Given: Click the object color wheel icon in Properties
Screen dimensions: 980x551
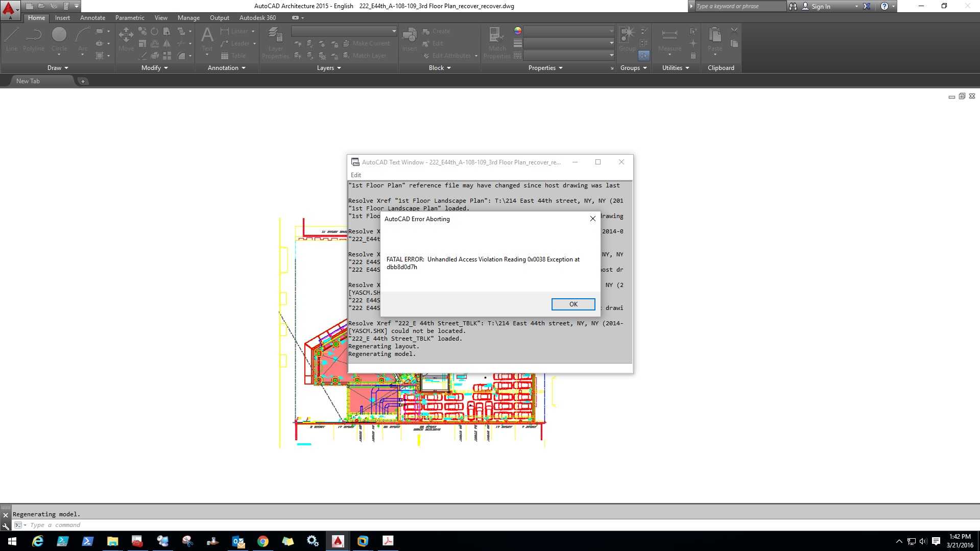Looking at the screenshot, I should [518, 31].
